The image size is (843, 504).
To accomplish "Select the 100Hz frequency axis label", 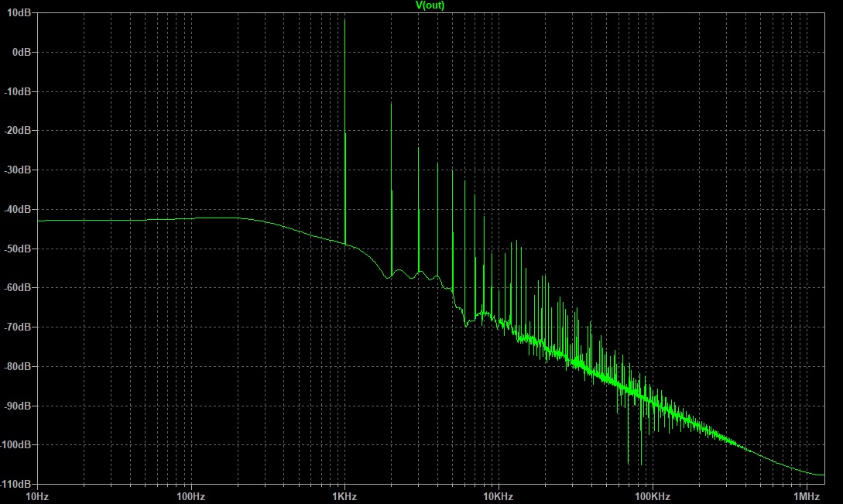I will (190, 495).
